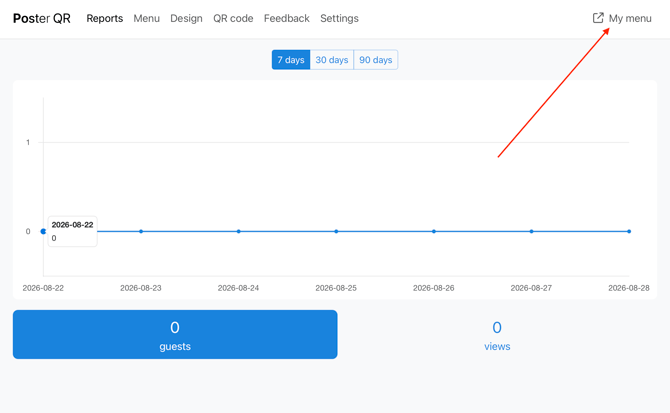
Task: Click the chart point for 2026-08-23
Action: (x=141, y=231)
